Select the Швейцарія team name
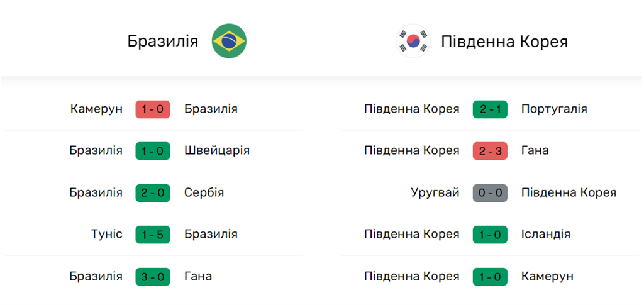 (x=217, y=151)
